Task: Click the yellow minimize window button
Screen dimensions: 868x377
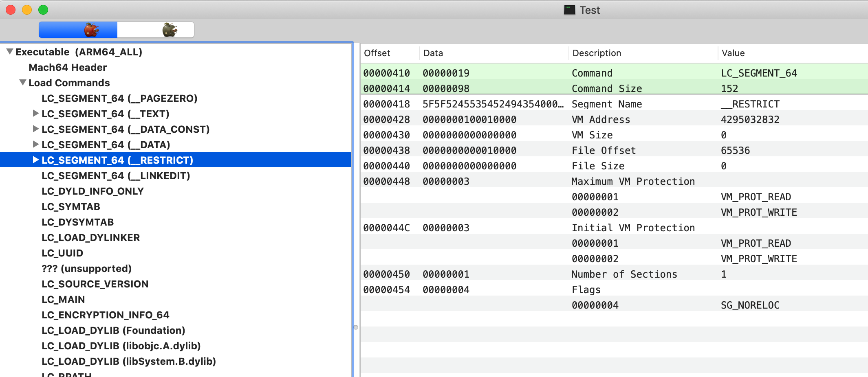Action: (27, 10)
